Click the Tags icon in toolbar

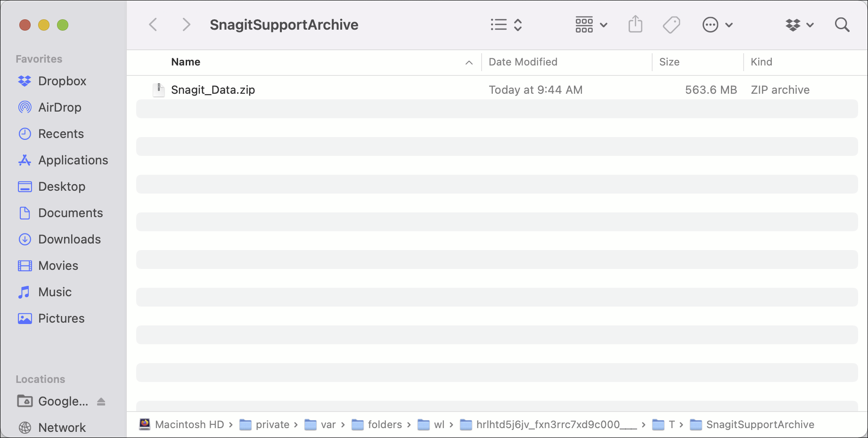click(x=671, y=24)
